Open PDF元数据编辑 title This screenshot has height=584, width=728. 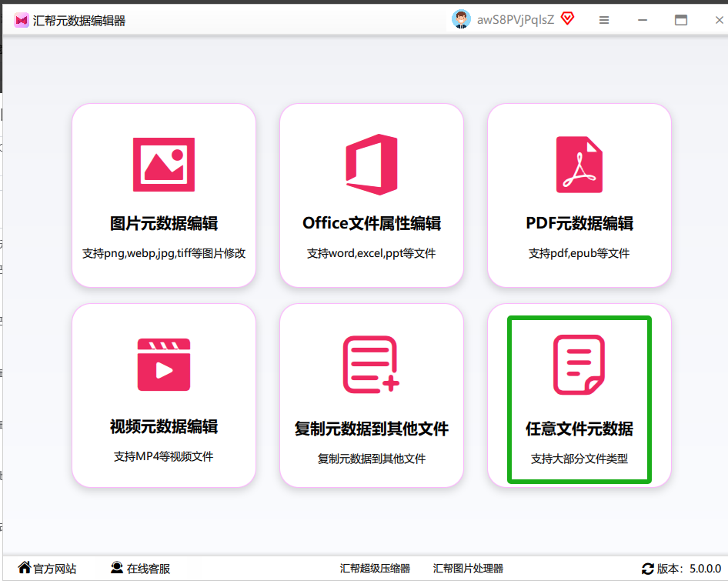579,223
